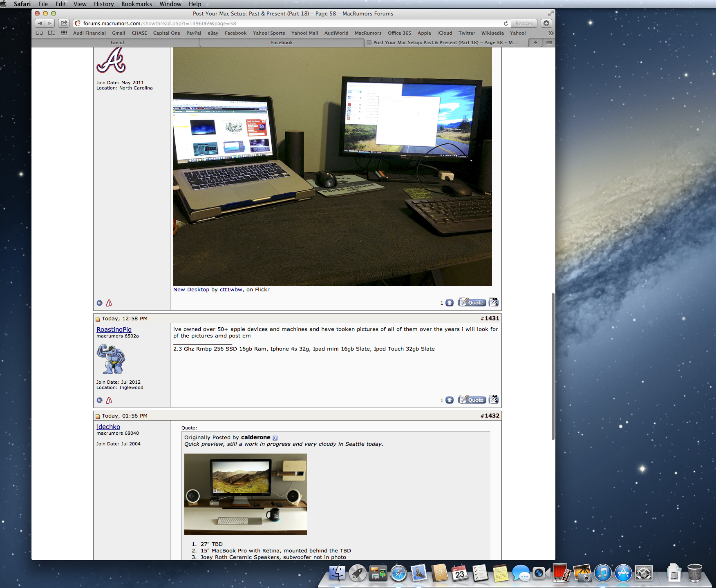Open Messages in the Dock
Screen dimensions: 716x588
click(521, 573)
